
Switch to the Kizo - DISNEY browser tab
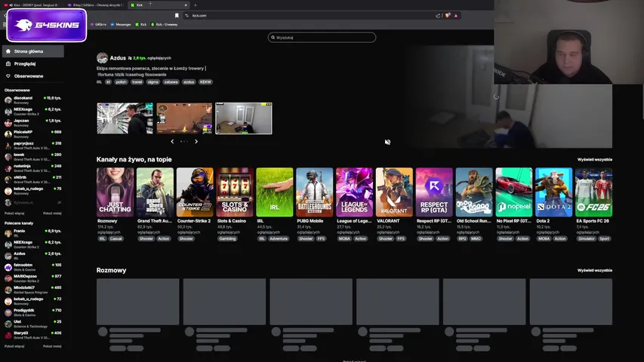[x=32, y=5]
